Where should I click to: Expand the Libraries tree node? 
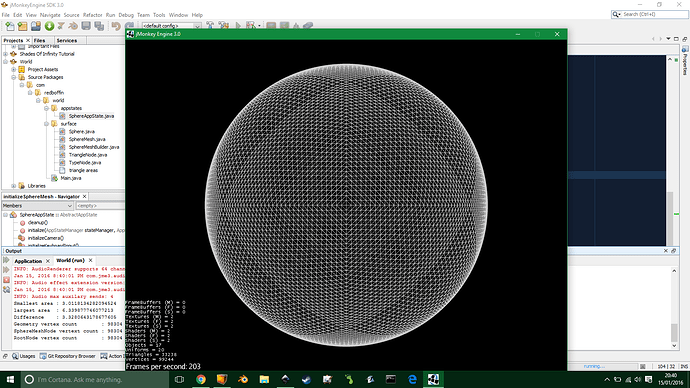(x=14, y=186)
